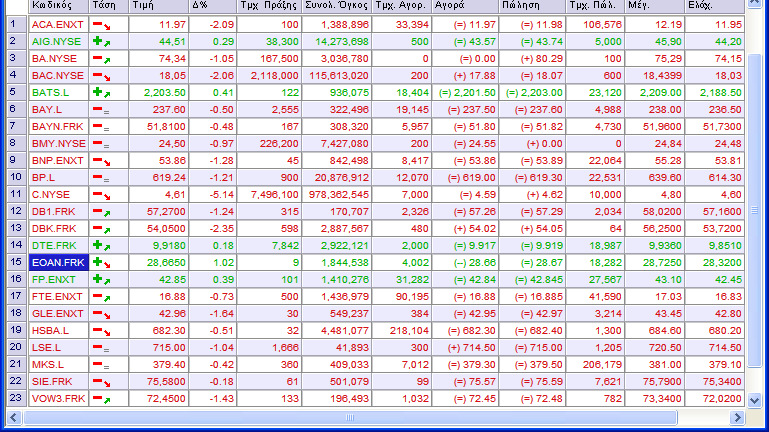
Task: Sort by the Δ% column header
Action: pyautogui.click(x=213, y=6)
